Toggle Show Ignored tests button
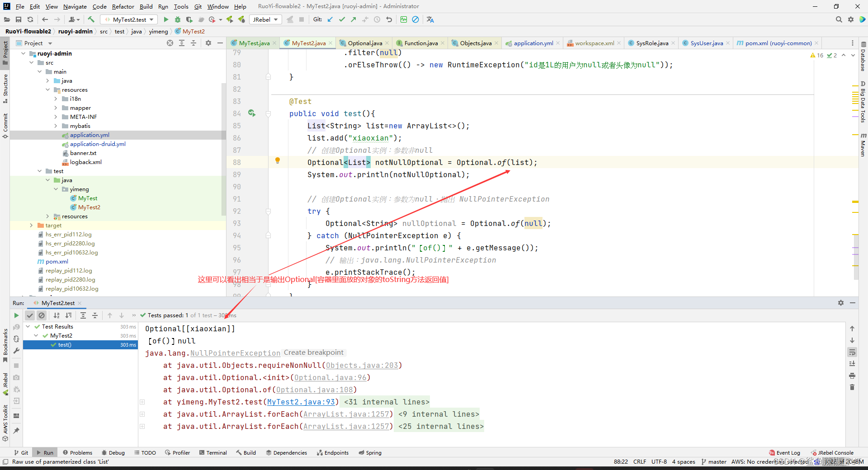This screenshot has height=470, width=868. pos(42,315)
